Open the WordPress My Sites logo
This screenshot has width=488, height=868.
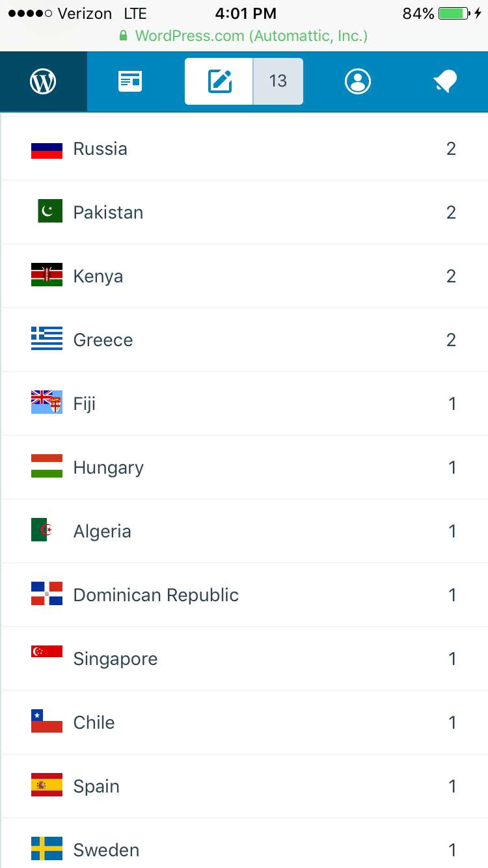[43, 81]
